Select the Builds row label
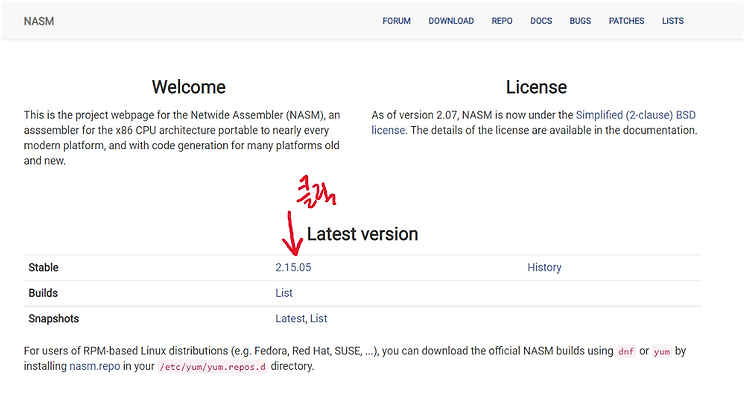The width and height of the screenshot is (750, 402). coord(43,293)
